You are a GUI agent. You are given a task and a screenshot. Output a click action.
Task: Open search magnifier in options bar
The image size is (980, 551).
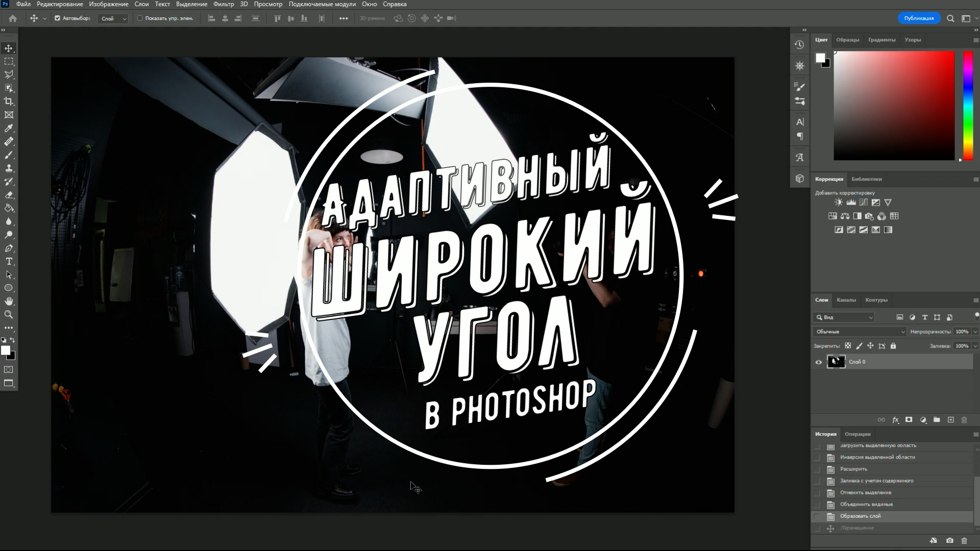(x=950, y=18)
